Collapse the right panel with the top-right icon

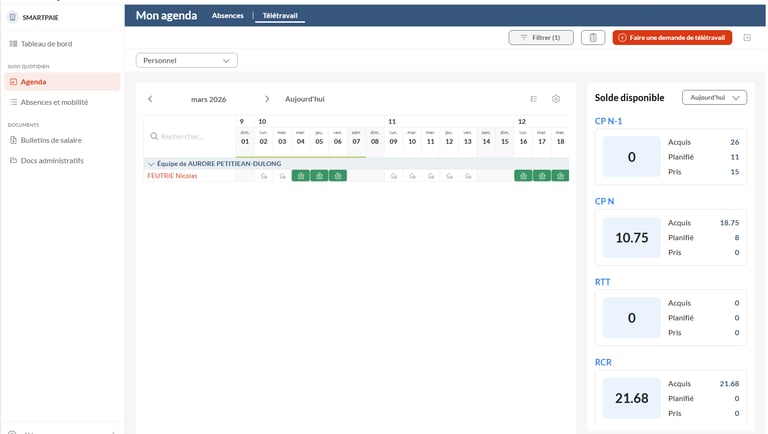[x=747, y=38]
